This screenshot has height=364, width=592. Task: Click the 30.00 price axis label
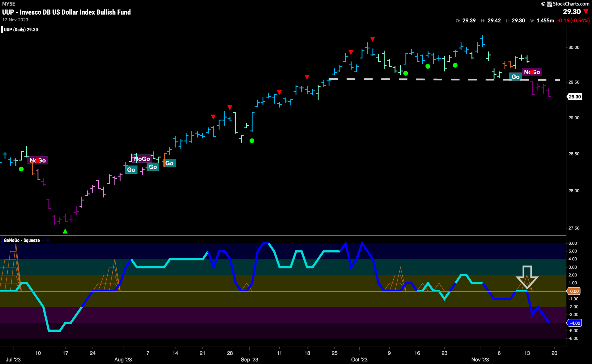point(574,47)
